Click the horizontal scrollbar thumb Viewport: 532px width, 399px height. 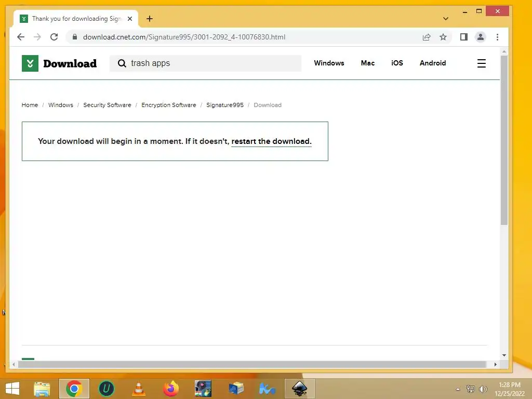252,364
